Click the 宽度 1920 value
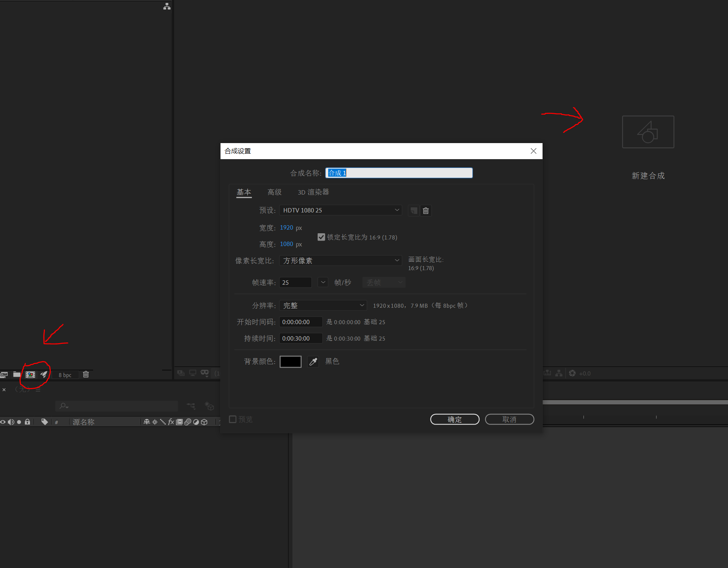728x568 pixels. 286,227
